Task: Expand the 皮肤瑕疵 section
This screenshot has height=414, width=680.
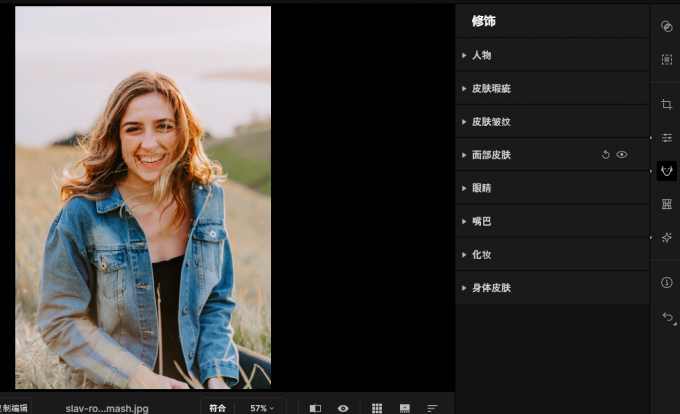Action: [552, 88]
